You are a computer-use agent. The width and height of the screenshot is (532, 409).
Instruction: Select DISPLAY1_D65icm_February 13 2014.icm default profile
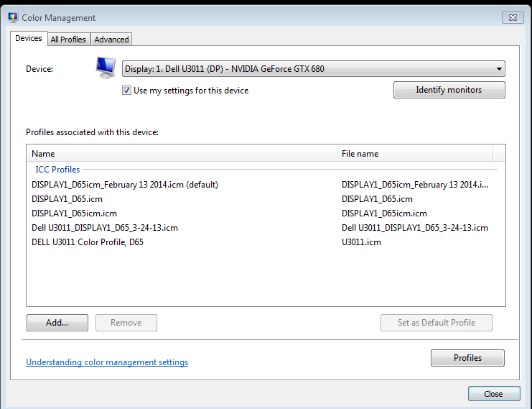(x=125, y=185)
